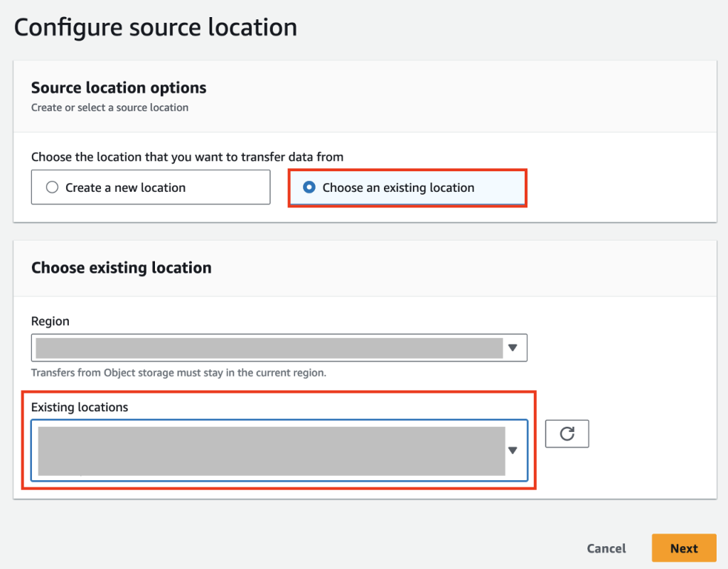Click the Choose existing location heading
This screenshot has height=569, width=728.
tap(121, 268)
